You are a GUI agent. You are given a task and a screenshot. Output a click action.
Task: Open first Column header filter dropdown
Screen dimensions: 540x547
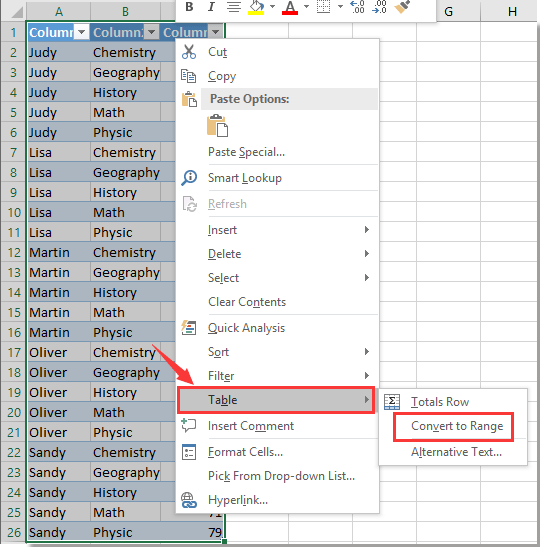[x=82, y=32]
